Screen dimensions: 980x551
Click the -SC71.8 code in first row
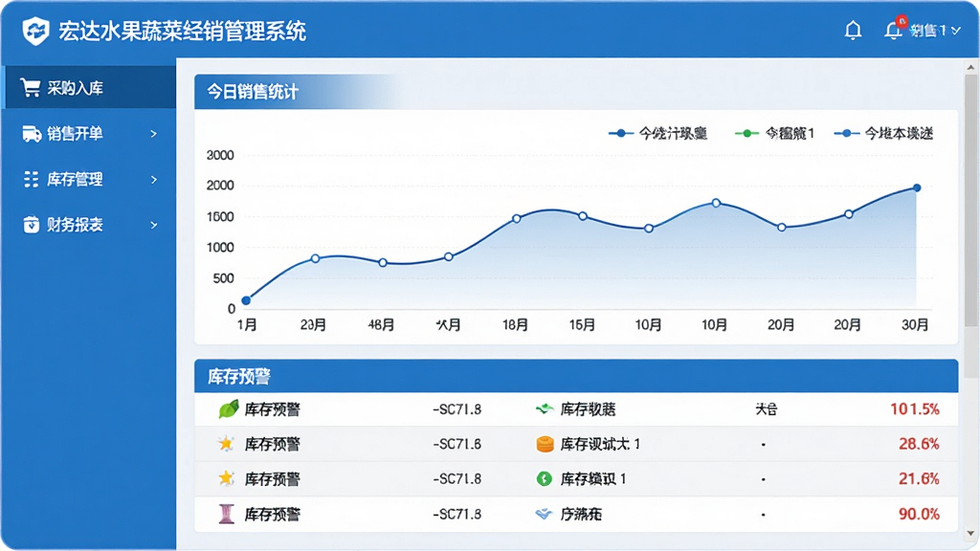point(457,409)
